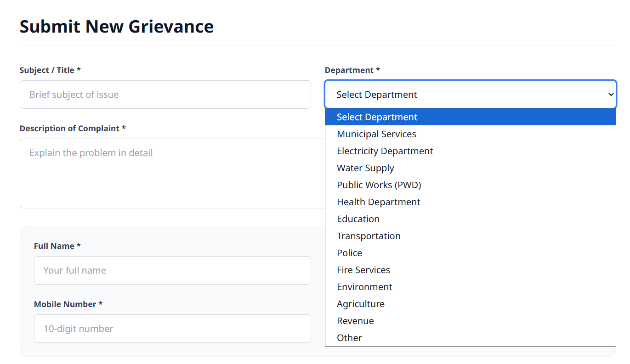Screen dimensions: 630x364
Task: Click the 10-digit Mobile Number field
Action: (x=172, y=329)
